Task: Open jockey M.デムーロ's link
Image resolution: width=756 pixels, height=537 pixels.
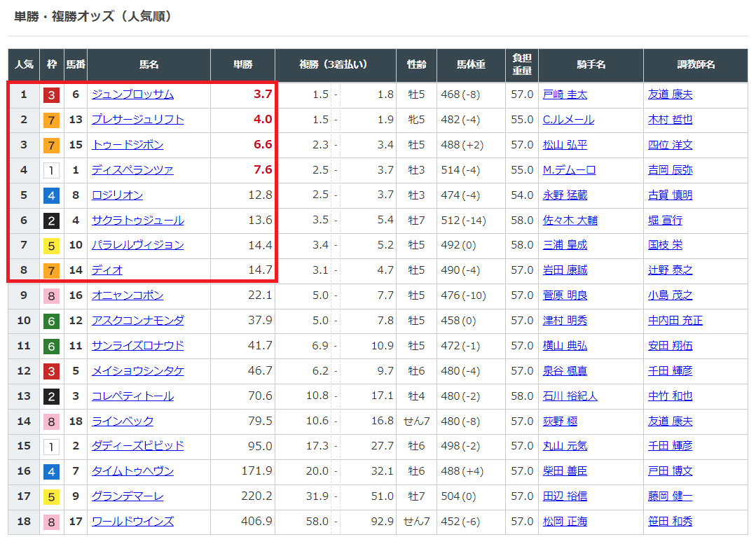Action: point(569,170)
